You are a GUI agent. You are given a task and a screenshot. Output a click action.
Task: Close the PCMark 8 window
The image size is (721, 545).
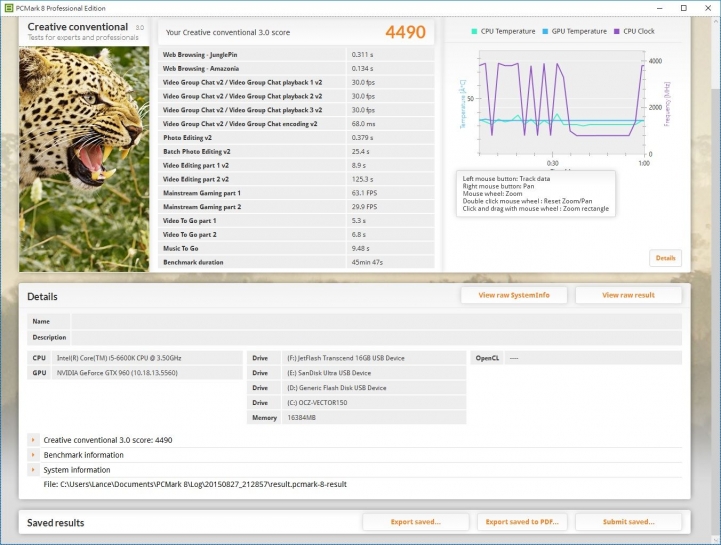pyautogui.click(x=708, y=8)
